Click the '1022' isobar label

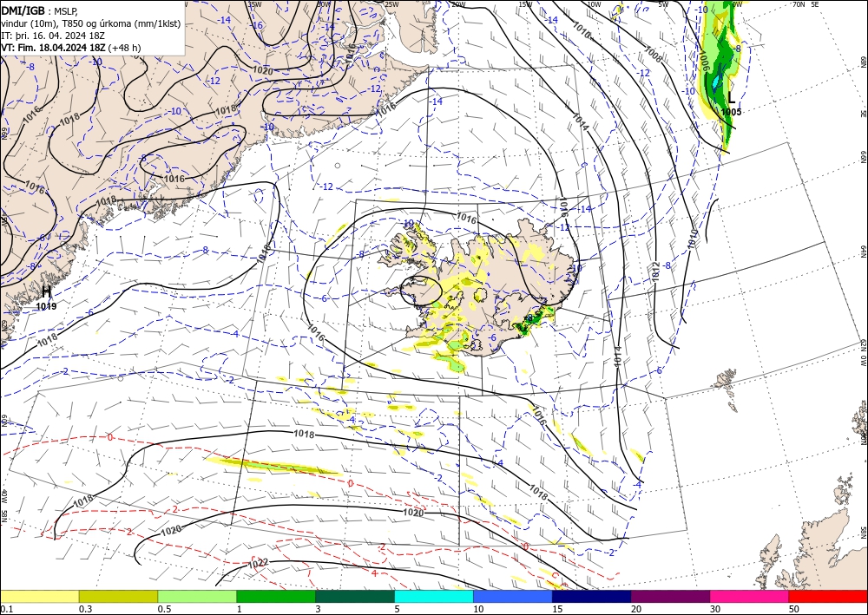click(x=258, y=564)
